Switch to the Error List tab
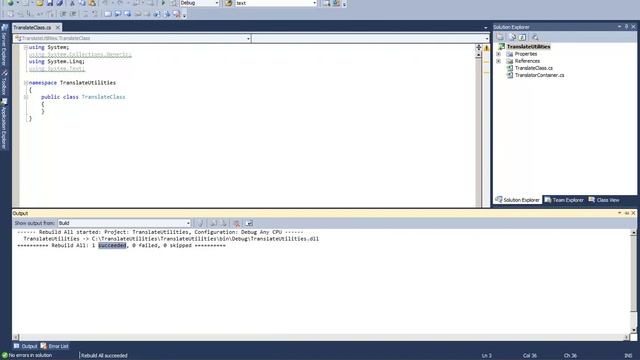This screenshot has width=640, height=360. pyautogui.click(x=55, y=347)
